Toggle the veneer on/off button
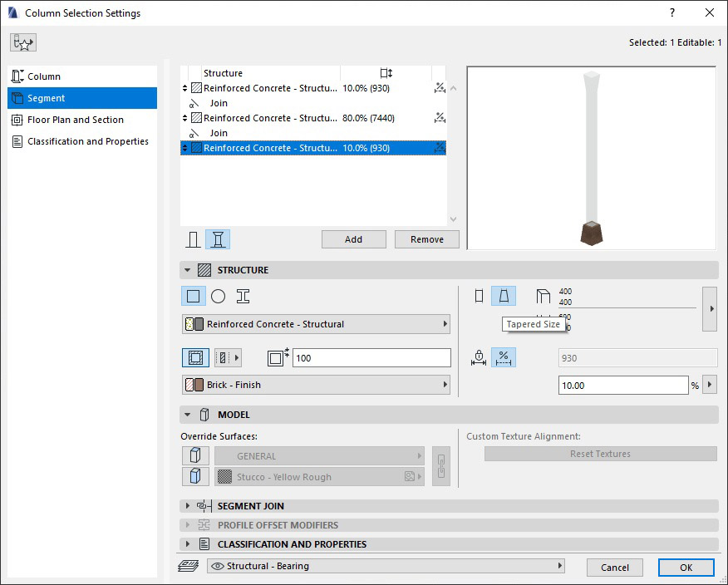 (x=195, y=357)
